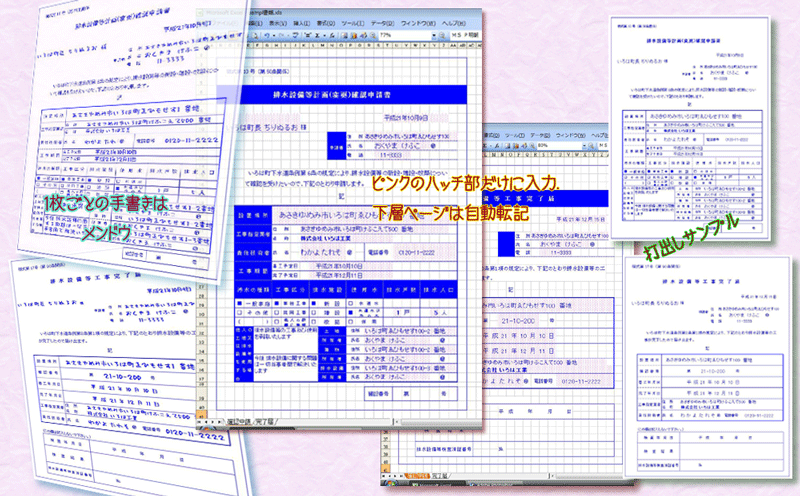Switch to the 完了届 sheet tab in back window

(x=440, y=476)
